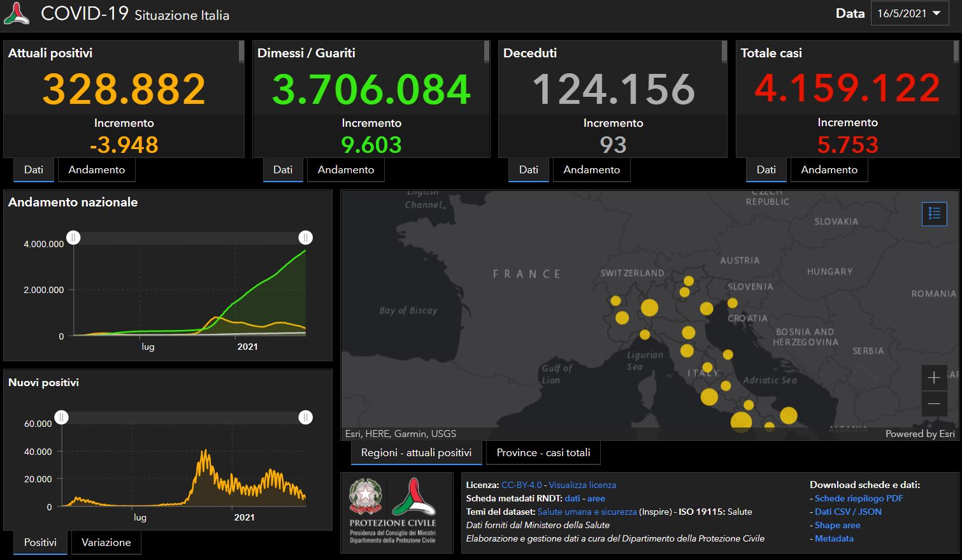Select the Variazione tab below Nuovi positivi
The width and height of the screenshot is (962, 560).
[106, 543]
